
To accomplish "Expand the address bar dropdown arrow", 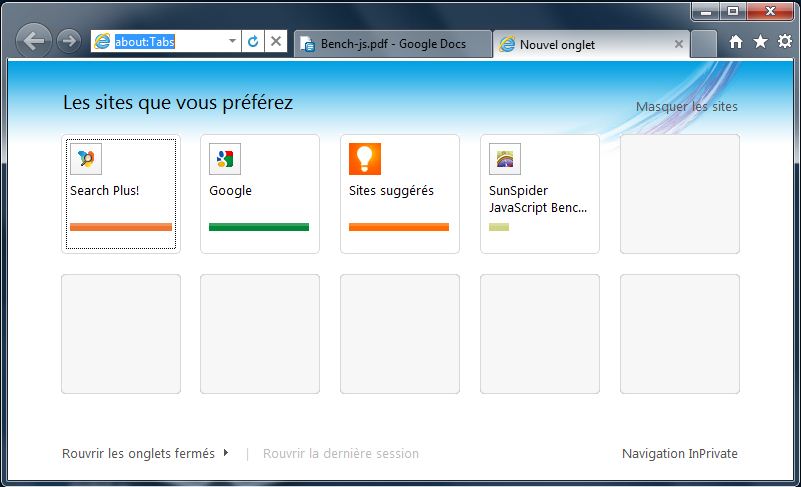I will (232, 41).
